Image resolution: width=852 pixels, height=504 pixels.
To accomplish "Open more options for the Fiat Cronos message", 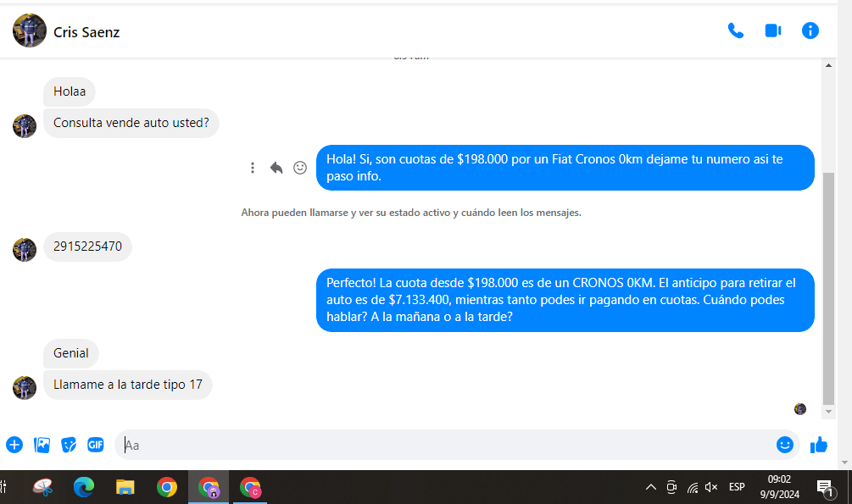I will tap(252, 168).
